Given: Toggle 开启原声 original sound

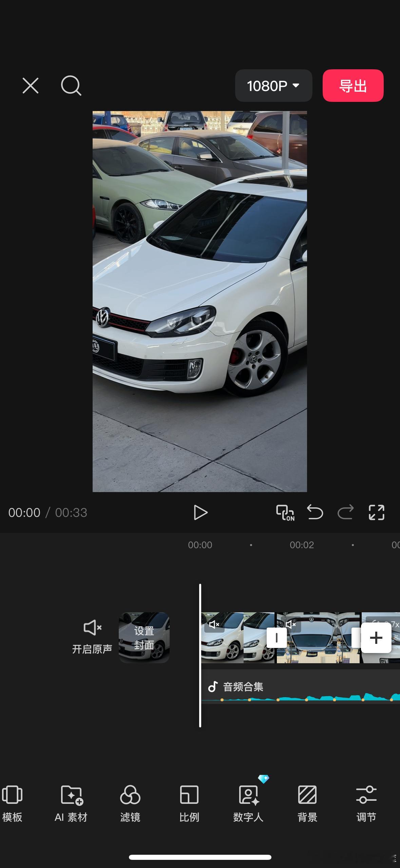Looking at the screenshot, I should [92, 637].
